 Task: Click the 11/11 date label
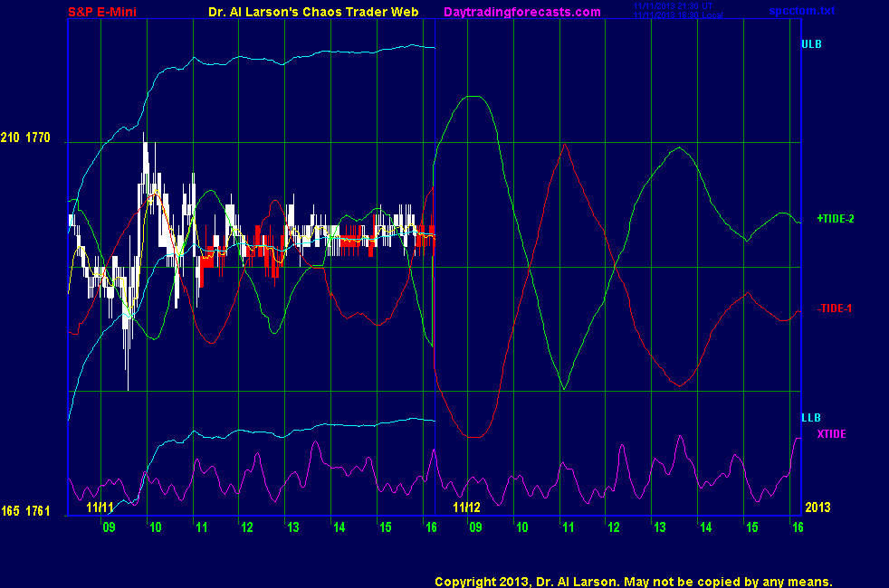tap(100, 507)
